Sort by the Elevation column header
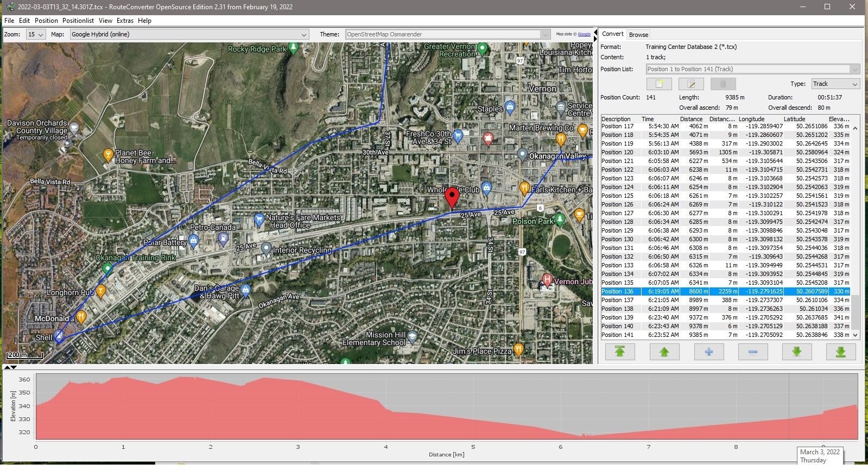868x470 pixels. point(839,119)
